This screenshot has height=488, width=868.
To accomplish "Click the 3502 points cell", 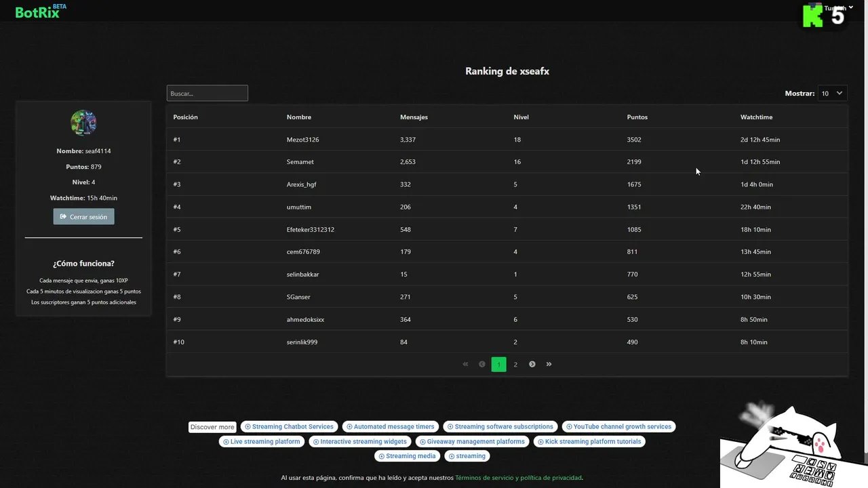I will click(x=634, y=140).
